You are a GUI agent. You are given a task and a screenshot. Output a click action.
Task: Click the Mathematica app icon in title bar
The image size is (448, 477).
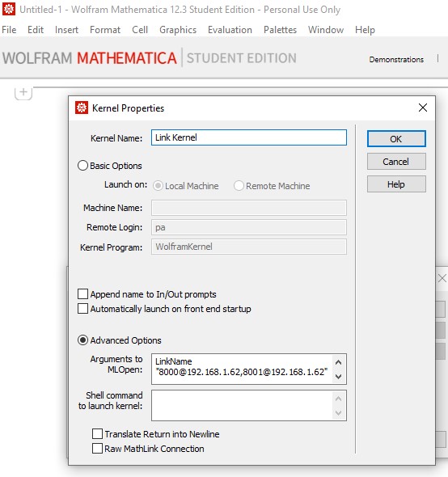tap(9, 9)
